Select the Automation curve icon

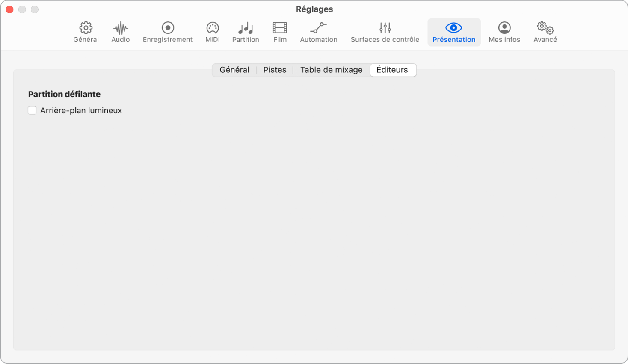coord(318,28)
